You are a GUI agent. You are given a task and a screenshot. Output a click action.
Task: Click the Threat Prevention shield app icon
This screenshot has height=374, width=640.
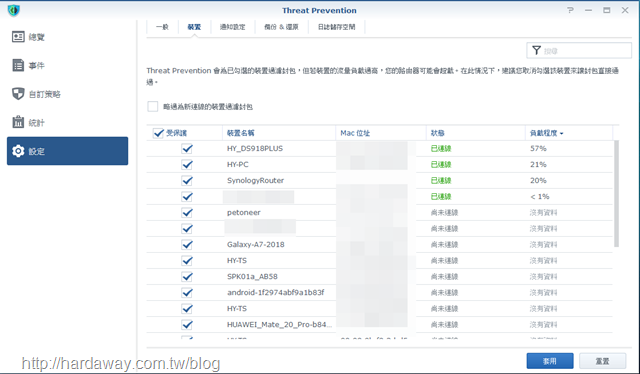click(13, 10)
